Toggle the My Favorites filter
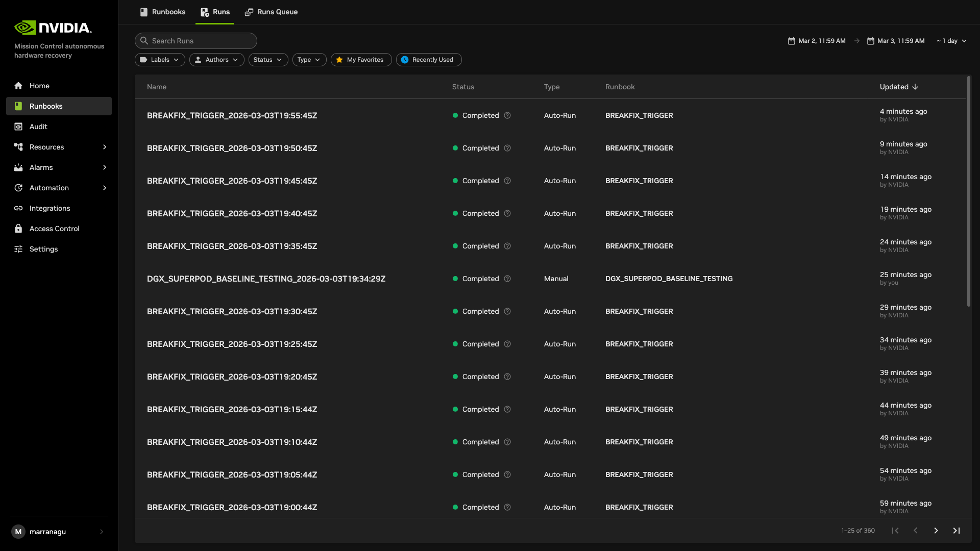The height and width of the screenshot is (551, 980). (361, 60)
